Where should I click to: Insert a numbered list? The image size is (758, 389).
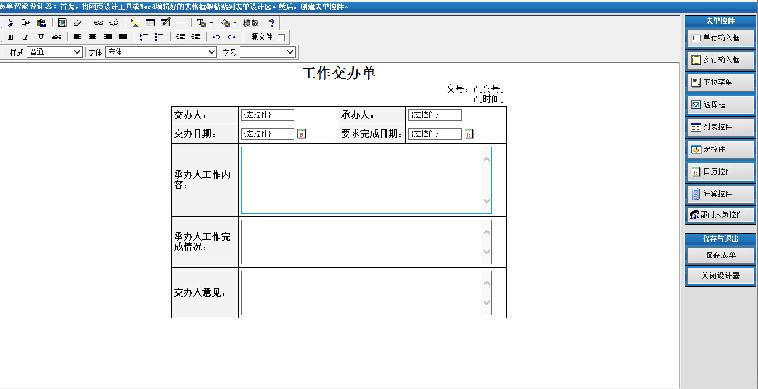(x=144, y=37)
